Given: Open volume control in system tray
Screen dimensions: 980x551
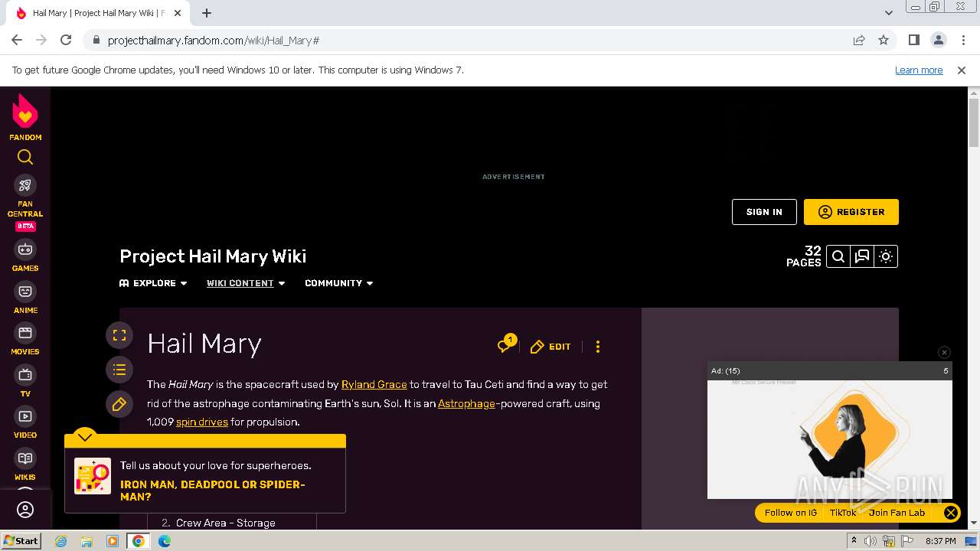Looking at the screenshot, I should [x=870, y=541].
